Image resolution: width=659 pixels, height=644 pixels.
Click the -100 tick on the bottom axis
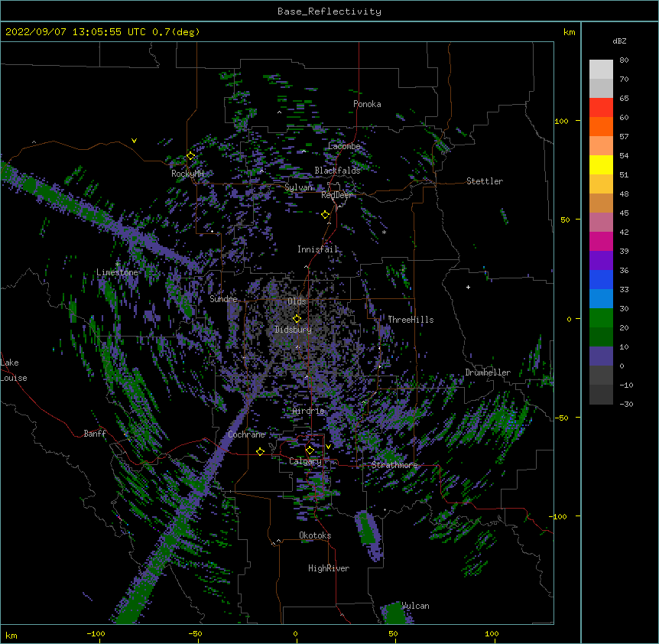pyautogui.click(x=96, y=633)
